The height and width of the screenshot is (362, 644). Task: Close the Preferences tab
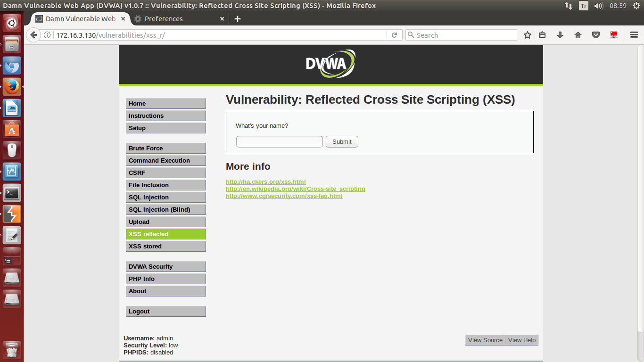(x=222, y=19)
